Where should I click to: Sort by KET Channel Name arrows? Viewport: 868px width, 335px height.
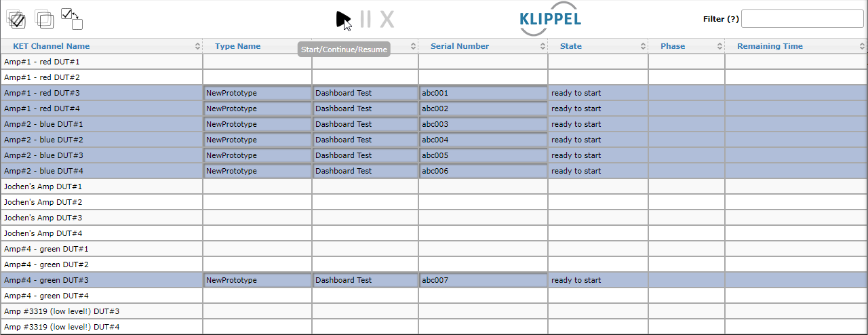click(198, 46)
